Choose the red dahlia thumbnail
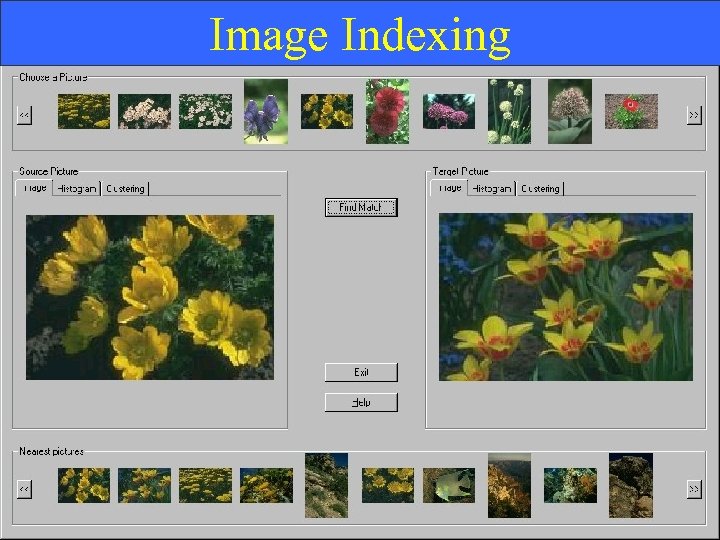 click(388, 111)
